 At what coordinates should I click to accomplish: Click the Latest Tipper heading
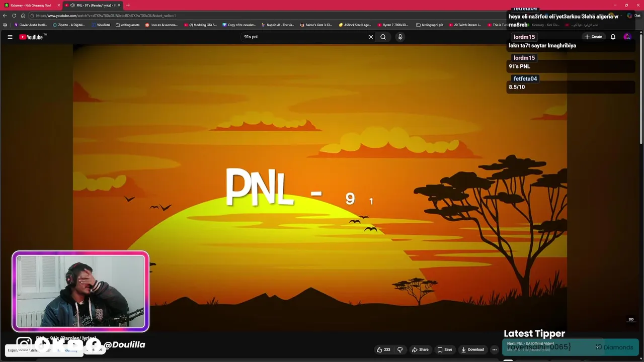(534, 333)
